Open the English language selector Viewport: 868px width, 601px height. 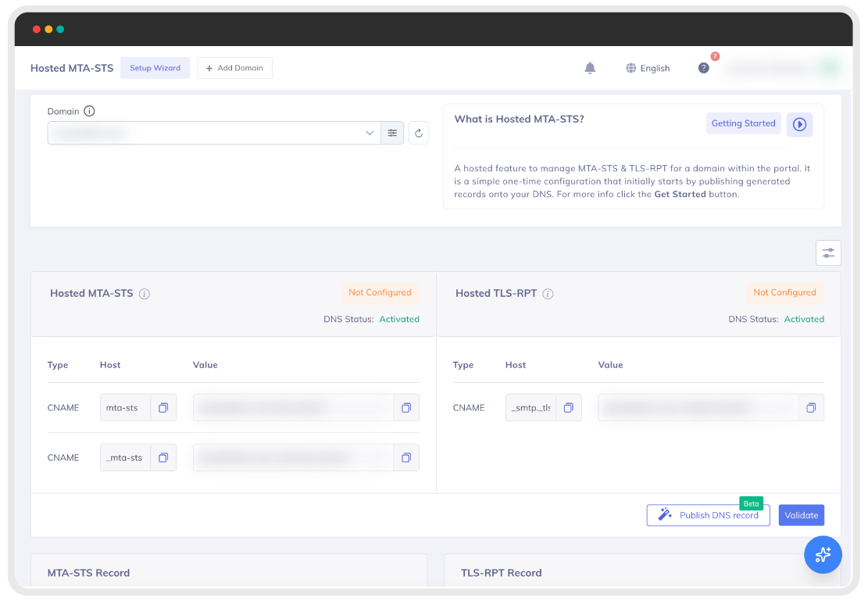(x=648, y=68)
